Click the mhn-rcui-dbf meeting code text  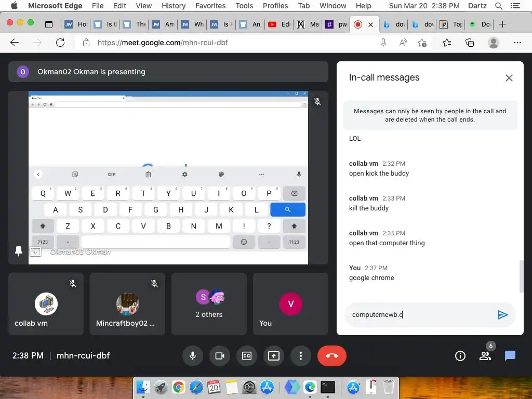click(83, 355)
